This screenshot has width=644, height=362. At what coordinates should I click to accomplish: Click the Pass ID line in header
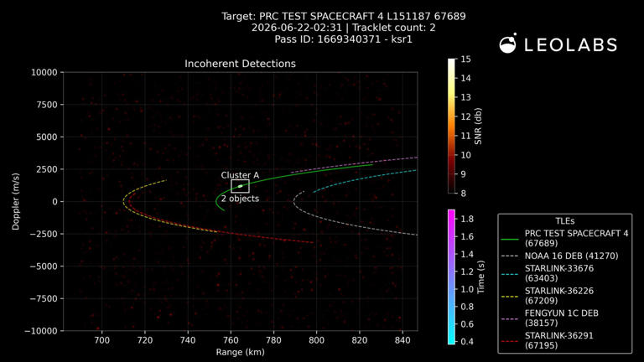(x=343, y=39)
